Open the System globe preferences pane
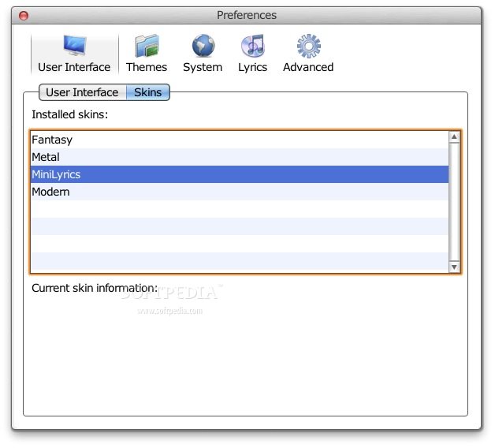Screen dimensions: 495x448 [x=203, y=54]
